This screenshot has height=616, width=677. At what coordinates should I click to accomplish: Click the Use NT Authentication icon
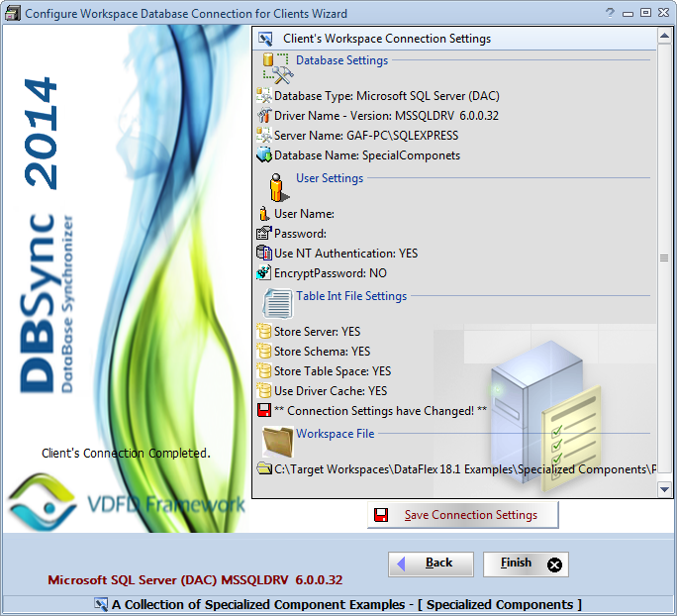tap(263, 254)
